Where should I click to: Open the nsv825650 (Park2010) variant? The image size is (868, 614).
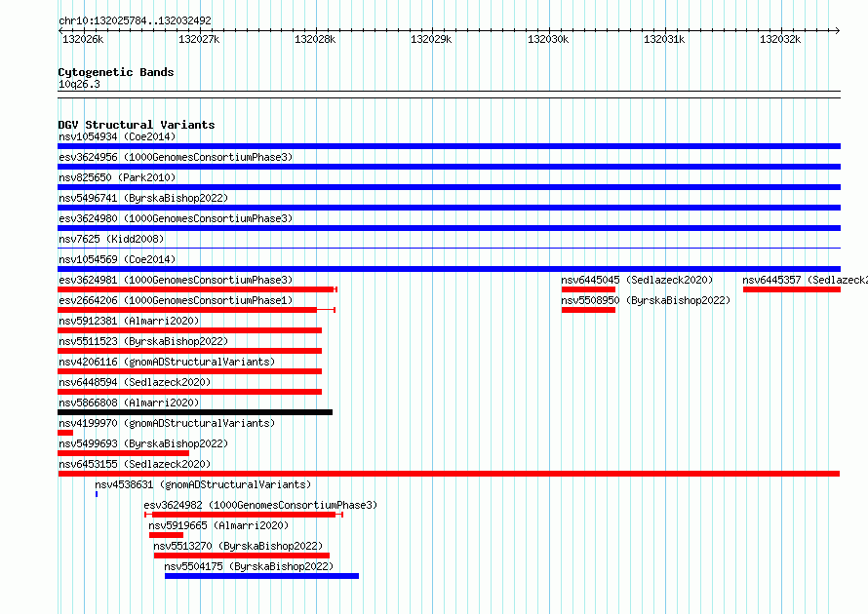(117, 177)
